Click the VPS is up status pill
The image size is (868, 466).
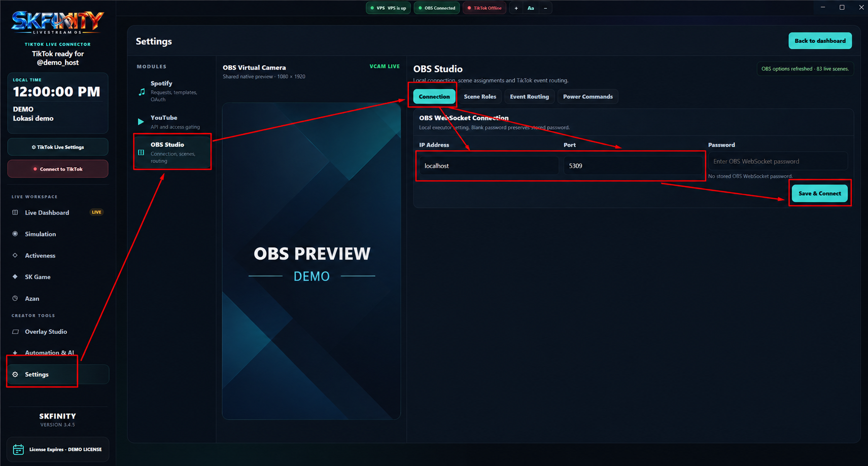click(388, 8)
